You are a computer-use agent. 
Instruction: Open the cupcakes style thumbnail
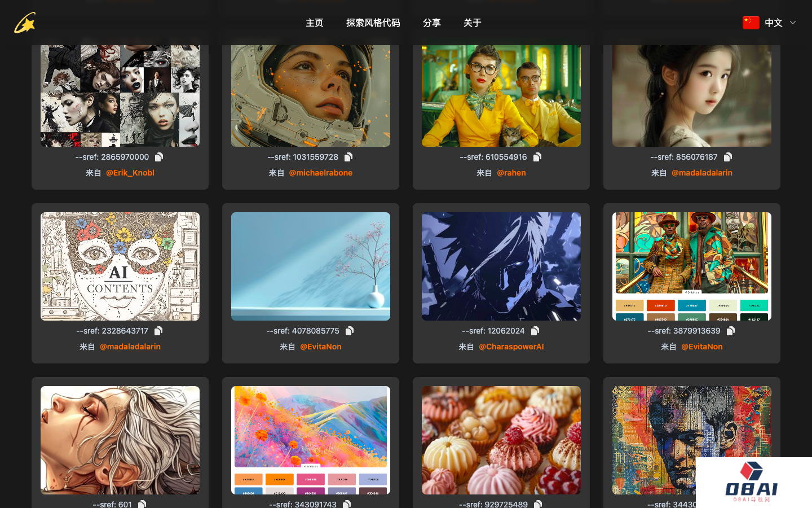point(501,440)
